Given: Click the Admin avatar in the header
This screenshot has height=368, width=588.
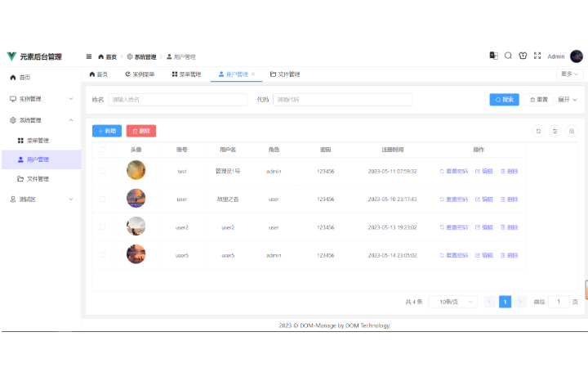Looking at the screenshot, I should click(x=577, y=56).
